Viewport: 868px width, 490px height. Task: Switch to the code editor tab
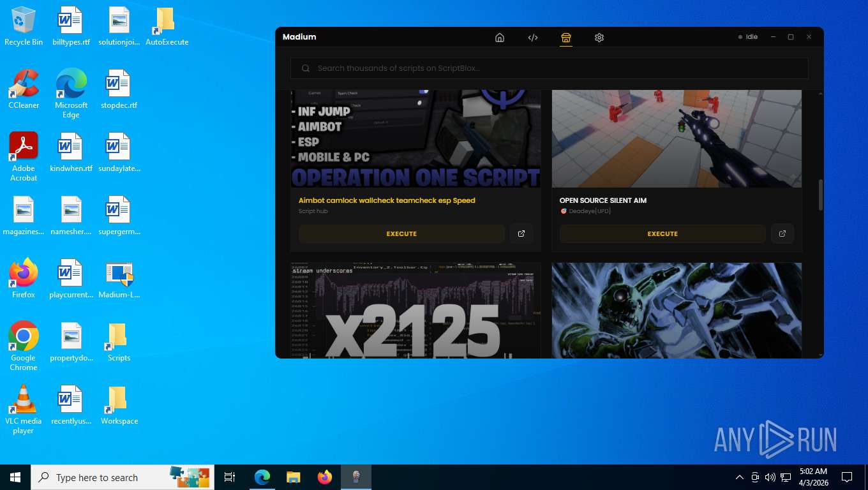[x=533, y=38]
